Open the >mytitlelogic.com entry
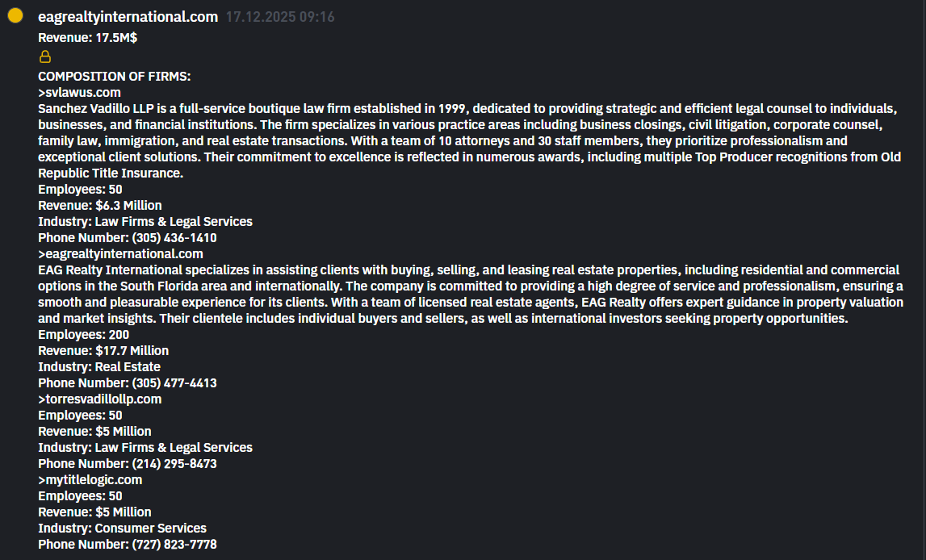Image resolution: width=926 pixels, height=560 pixels. click(x=90, y=480)
